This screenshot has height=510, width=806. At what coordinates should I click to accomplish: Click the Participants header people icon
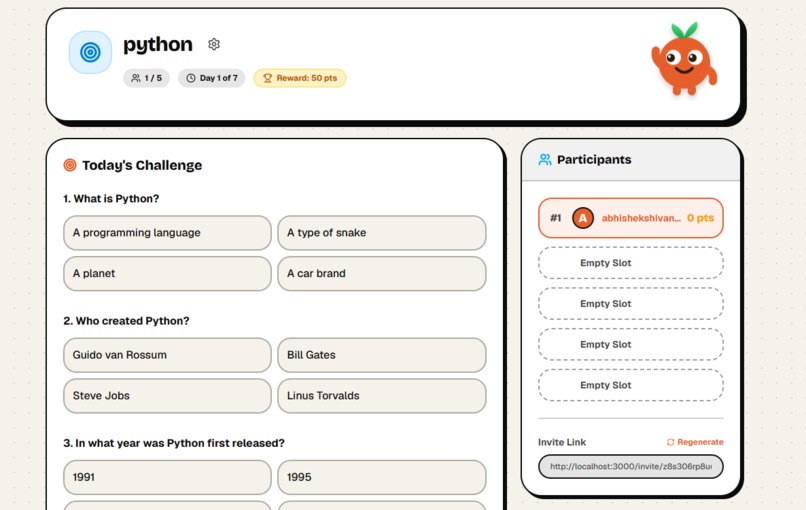544,159
